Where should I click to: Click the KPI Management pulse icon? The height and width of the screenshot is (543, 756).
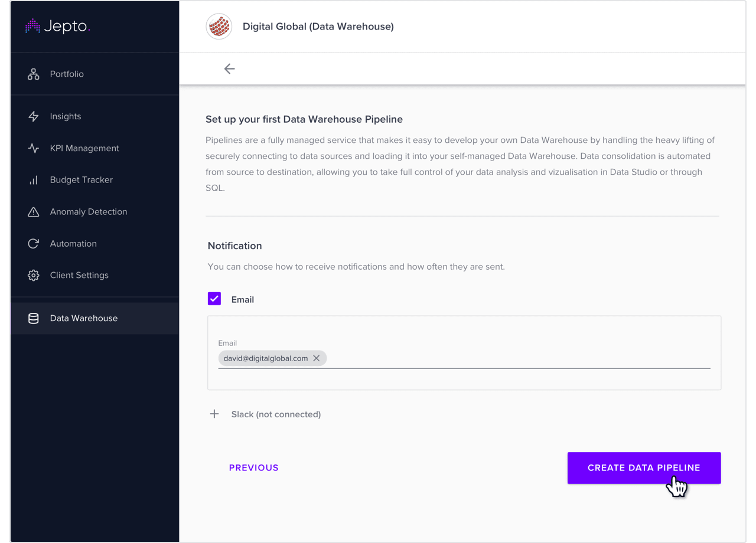point(34,148)
